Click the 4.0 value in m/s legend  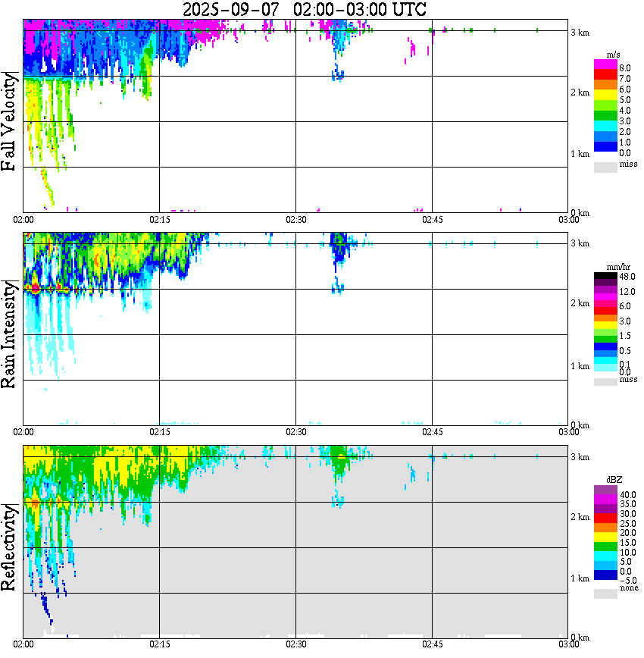[x=625, y=111]
